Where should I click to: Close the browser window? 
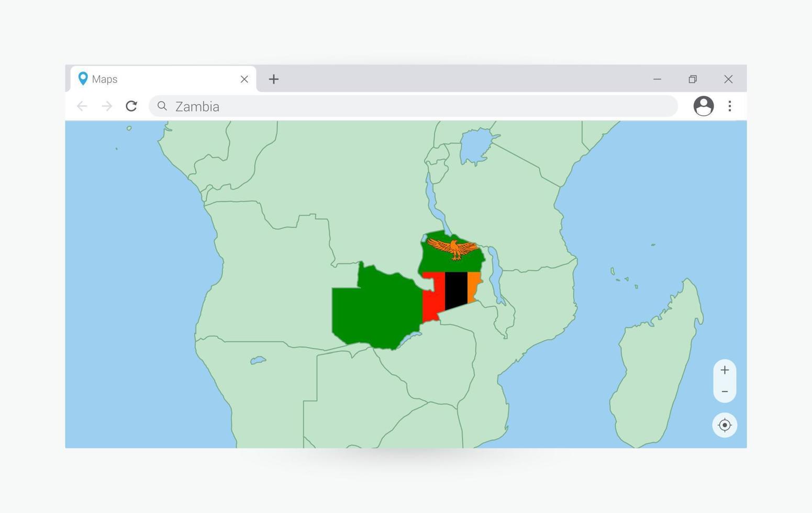click(728, 79)
